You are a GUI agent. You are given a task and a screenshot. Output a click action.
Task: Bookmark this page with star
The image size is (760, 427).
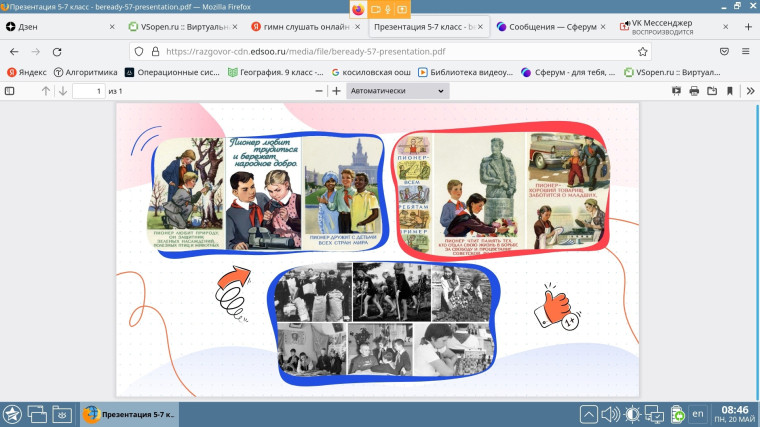pyautogui.click(x=643, y=51)
